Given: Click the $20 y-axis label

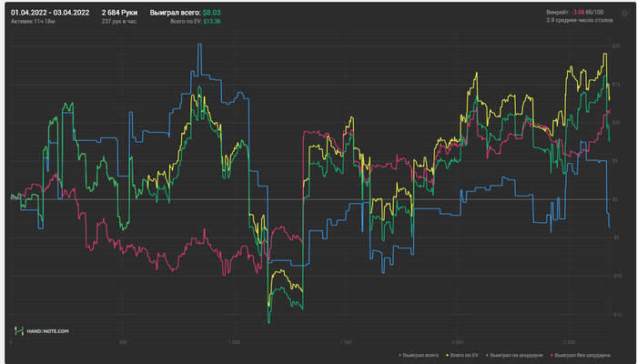Looking at the screenshot, I should point(615,46).
